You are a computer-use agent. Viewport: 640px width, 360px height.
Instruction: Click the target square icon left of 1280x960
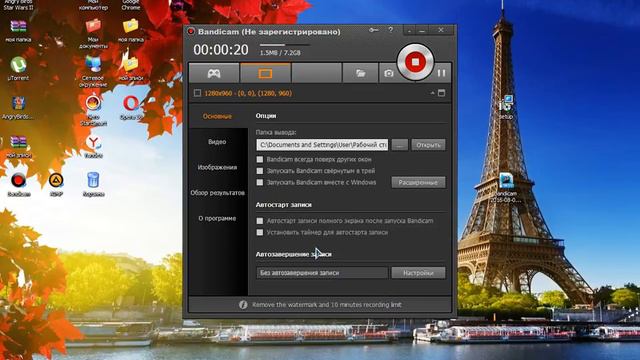(197, 93)
